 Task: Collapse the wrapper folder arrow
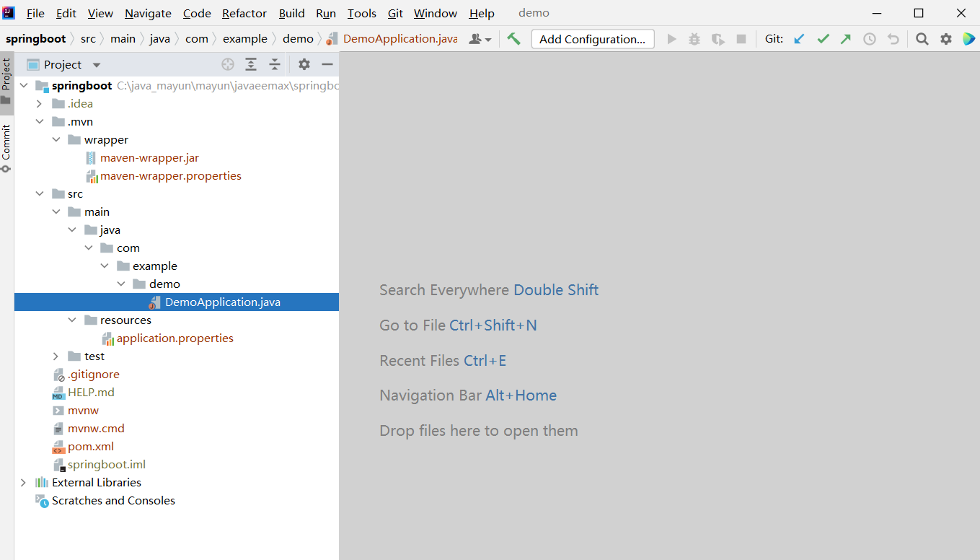56,140
